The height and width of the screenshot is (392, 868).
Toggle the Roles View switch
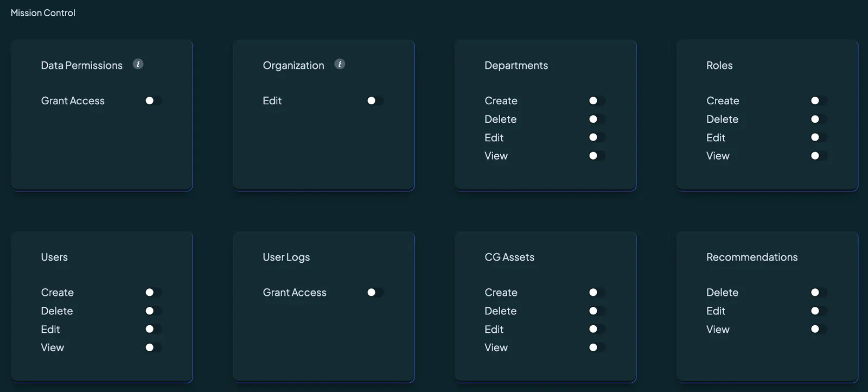819,156
